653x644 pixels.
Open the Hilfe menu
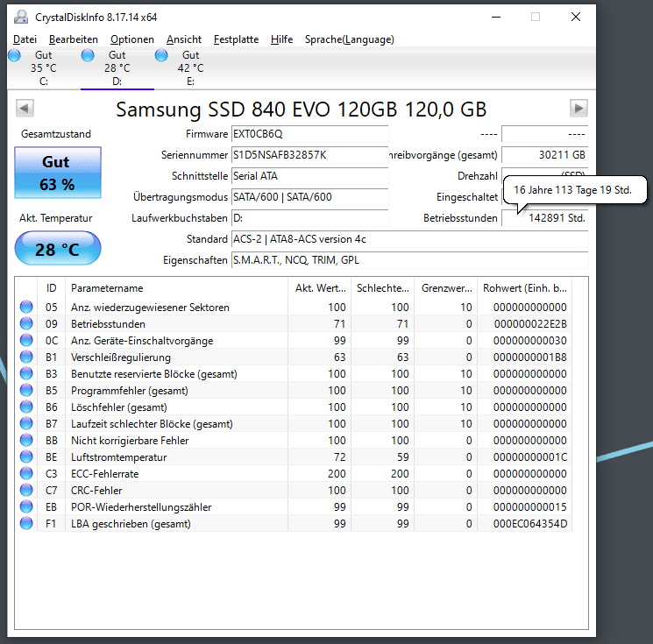coord(282,39)
